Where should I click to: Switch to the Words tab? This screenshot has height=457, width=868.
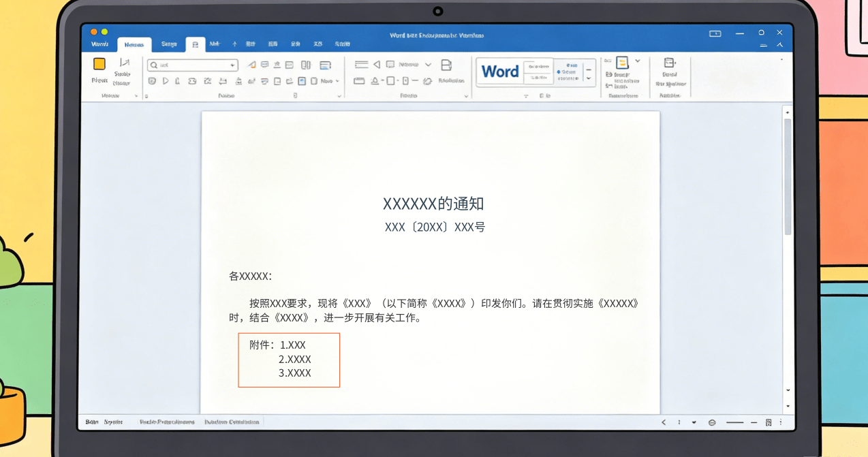[99, 44]
